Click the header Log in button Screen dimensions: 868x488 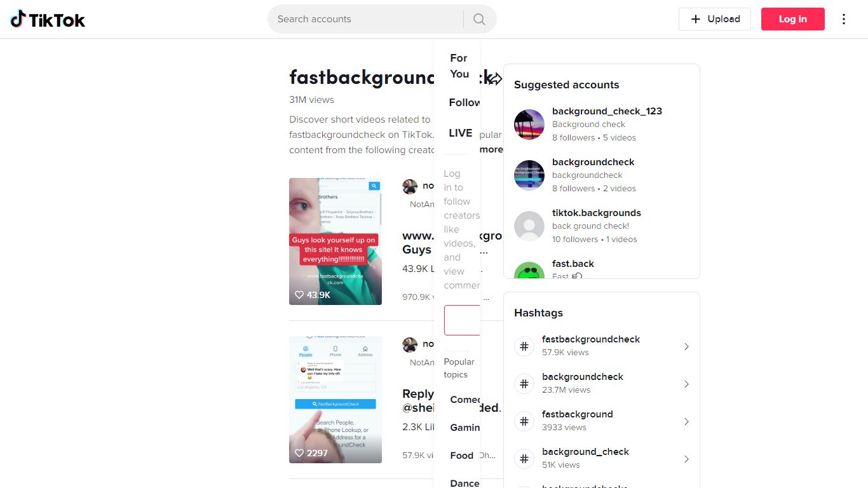tap(793, 19)
